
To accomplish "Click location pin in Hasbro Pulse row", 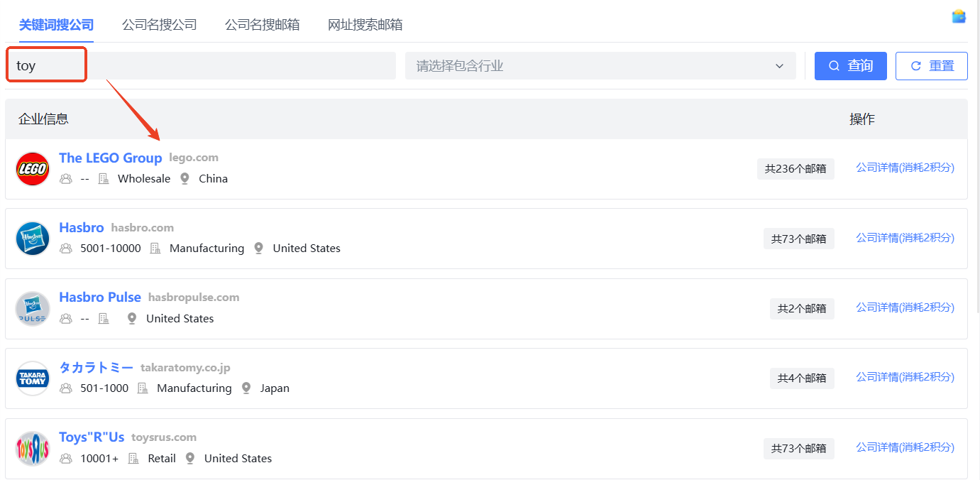I will click(132, 319).
